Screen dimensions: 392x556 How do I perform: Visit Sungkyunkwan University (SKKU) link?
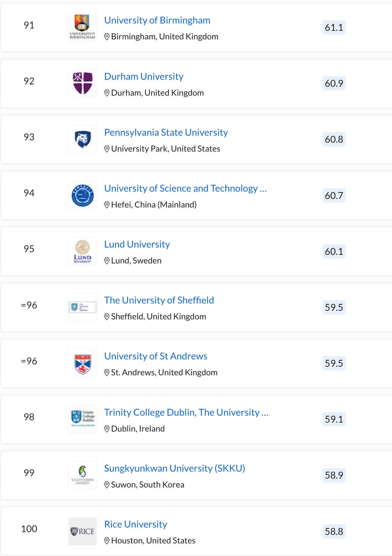click(174, 468)
